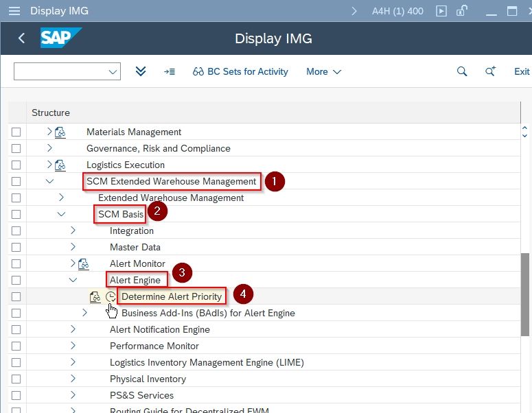Tick the Logistics Execution row checkbox
The width and height of the screenshot is (532, 413).
16,165
